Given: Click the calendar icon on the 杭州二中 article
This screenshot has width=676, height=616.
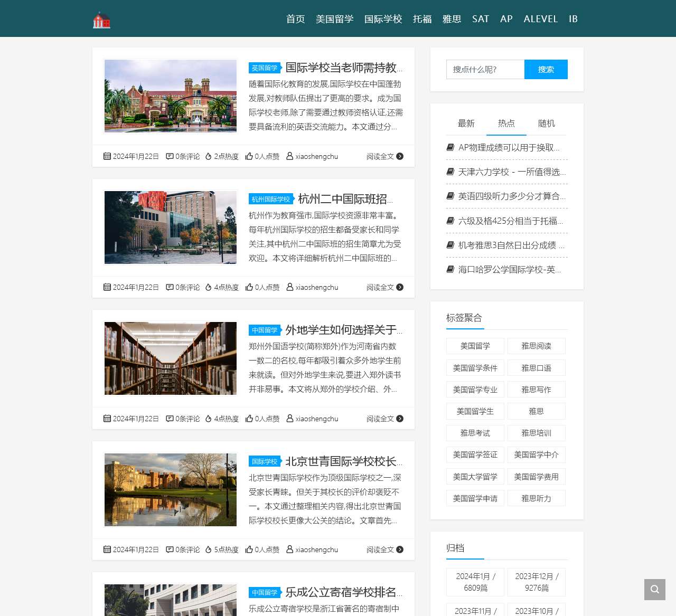Looking at the screenshot, I should tap(107, 287).
